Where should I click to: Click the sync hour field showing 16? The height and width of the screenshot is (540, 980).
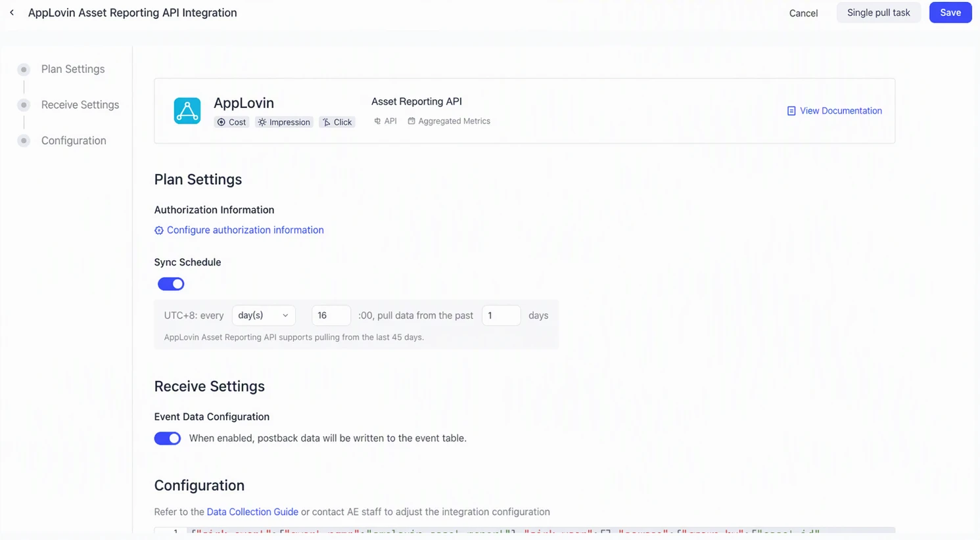click(331, 315)
